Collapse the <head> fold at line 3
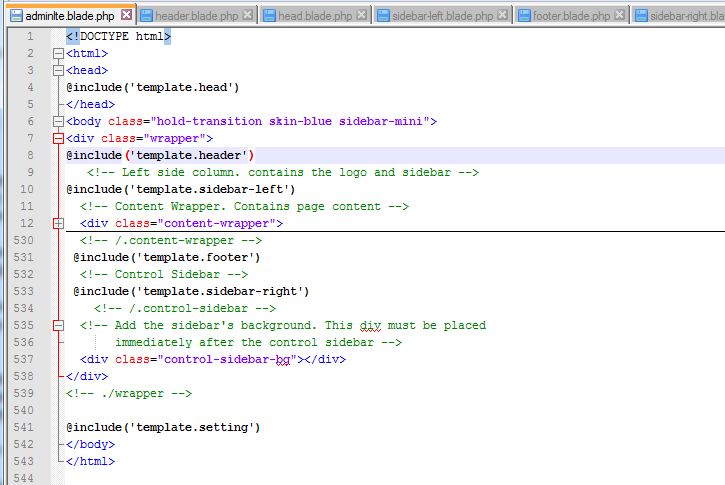Viewport: 725px width, 485px height. (58, 71)
